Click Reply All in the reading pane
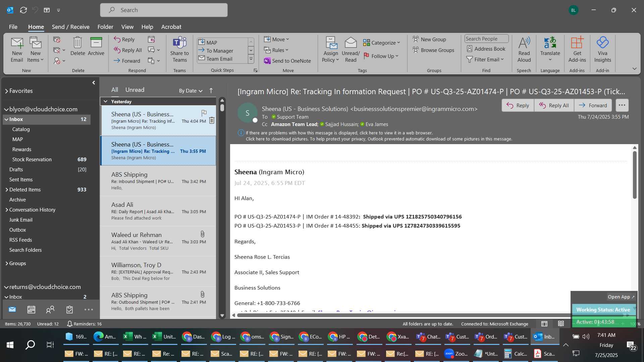The height and width of the screenshot is (362, 644). click(554, 105)
